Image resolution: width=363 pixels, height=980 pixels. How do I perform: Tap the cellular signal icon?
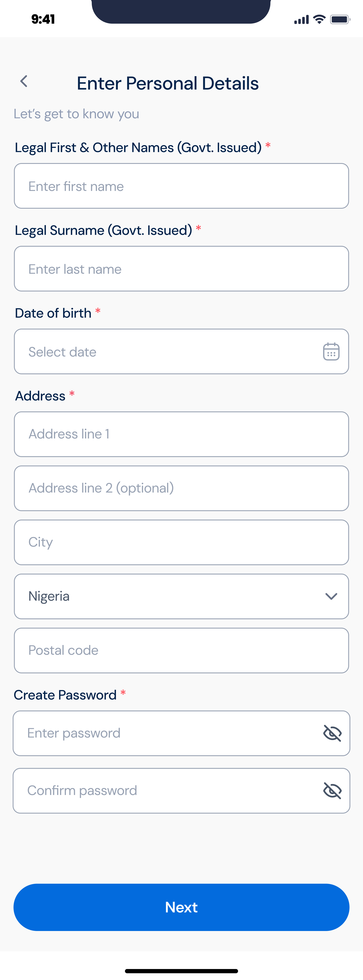[301, 20]
